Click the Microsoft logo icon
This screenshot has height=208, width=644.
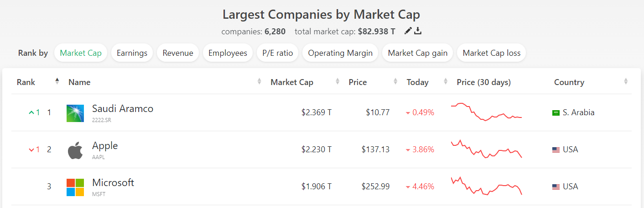tap(75, 187)
